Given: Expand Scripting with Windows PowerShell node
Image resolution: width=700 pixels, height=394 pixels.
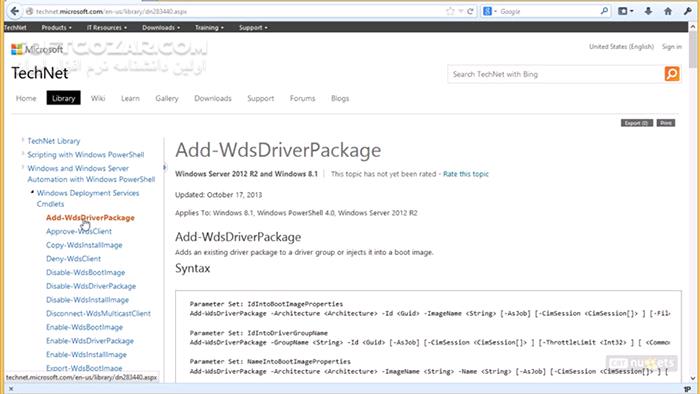Looking at the screenshot, I should click(x=23, y=154).
